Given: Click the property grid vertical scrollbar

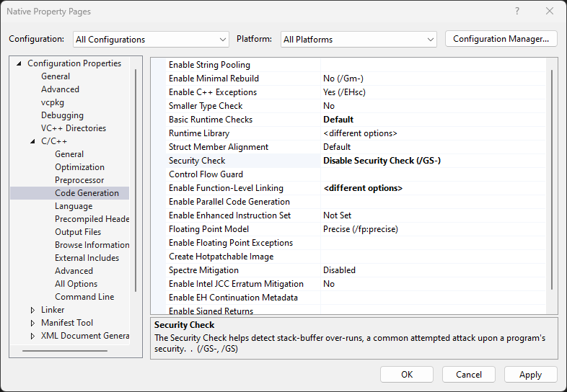Looking at the screenshot, I should [x=552, y=179].
